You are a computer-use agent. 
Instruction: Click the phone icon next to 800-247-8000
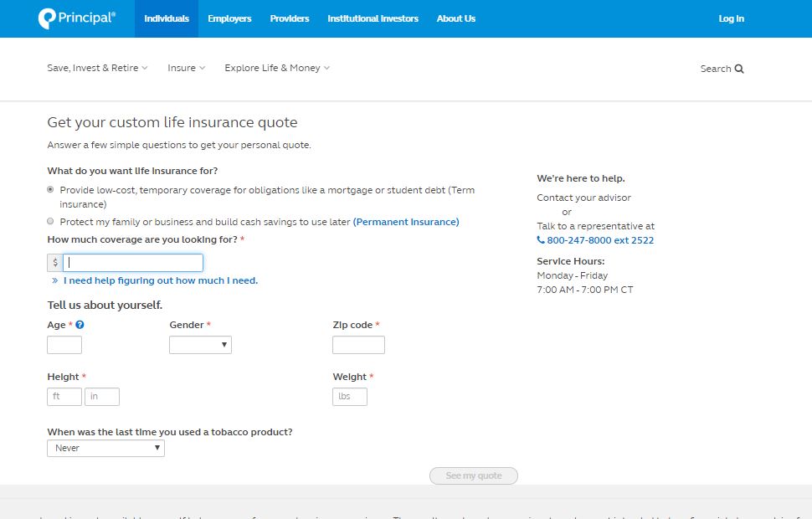(x=541, y=239)
